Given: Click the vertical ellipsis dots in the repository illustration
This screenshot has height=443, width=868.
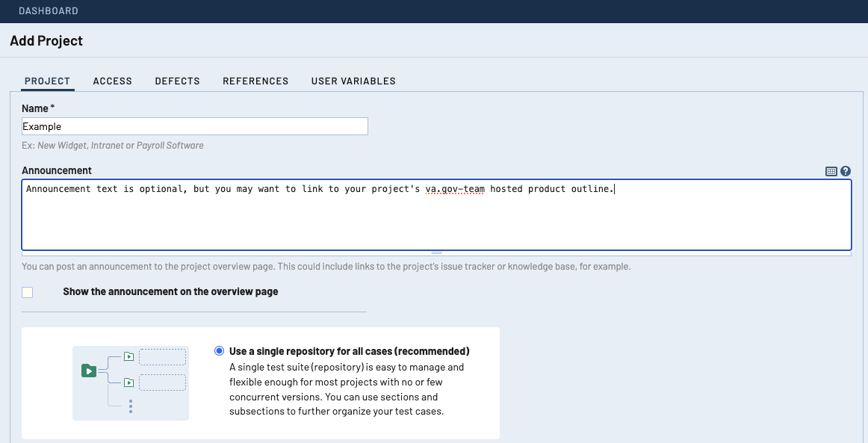Looking at the screenshot, I should point(131,406).
